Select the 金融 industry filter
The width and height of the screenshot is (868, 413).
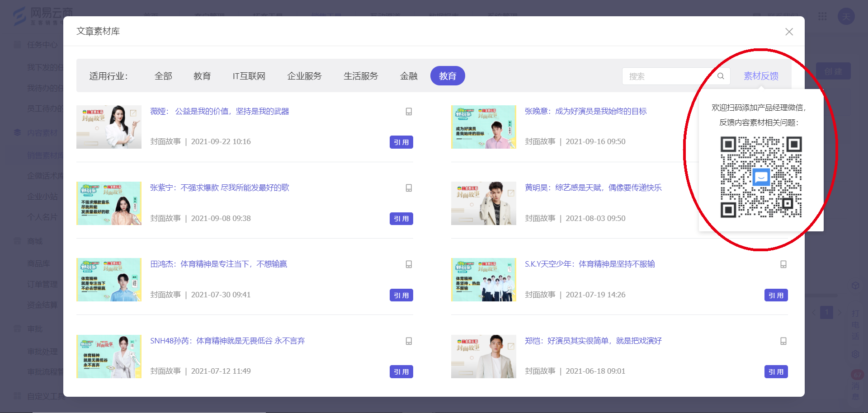pyautogui.click(x=409, y=76)
